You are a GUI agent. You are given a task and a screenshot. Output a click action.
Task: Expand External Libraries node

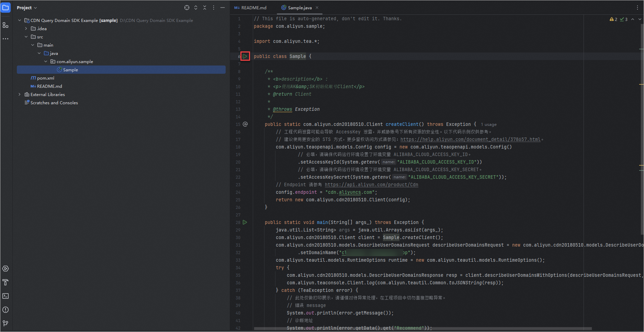(20, 95)
